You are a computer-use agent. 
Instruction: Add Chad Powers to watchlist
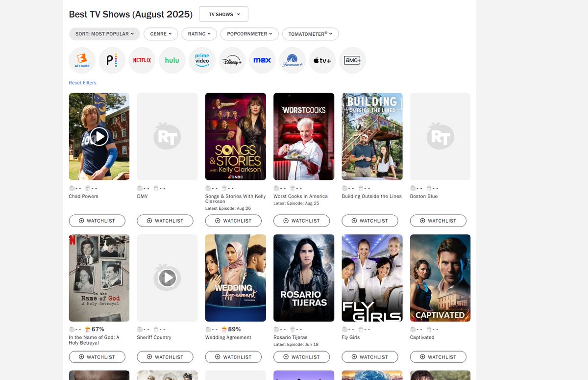97,221
